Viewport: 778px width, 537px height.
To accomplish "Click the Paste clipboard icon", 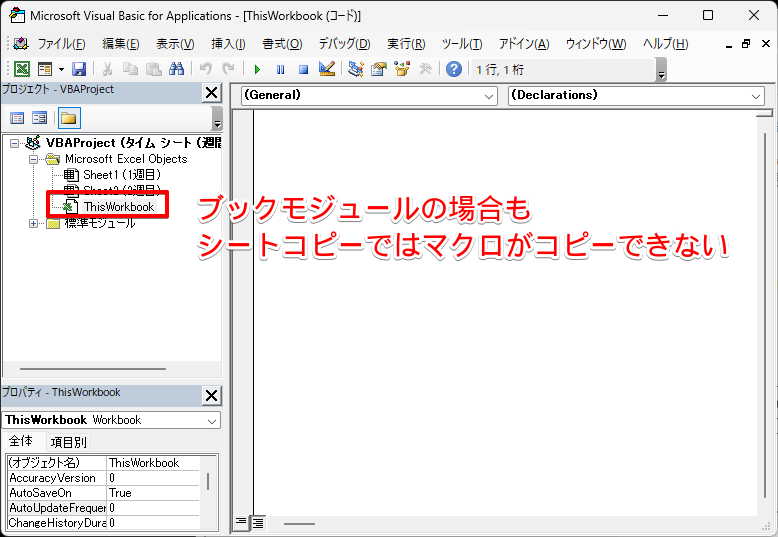I will click(x=153, y=69).
